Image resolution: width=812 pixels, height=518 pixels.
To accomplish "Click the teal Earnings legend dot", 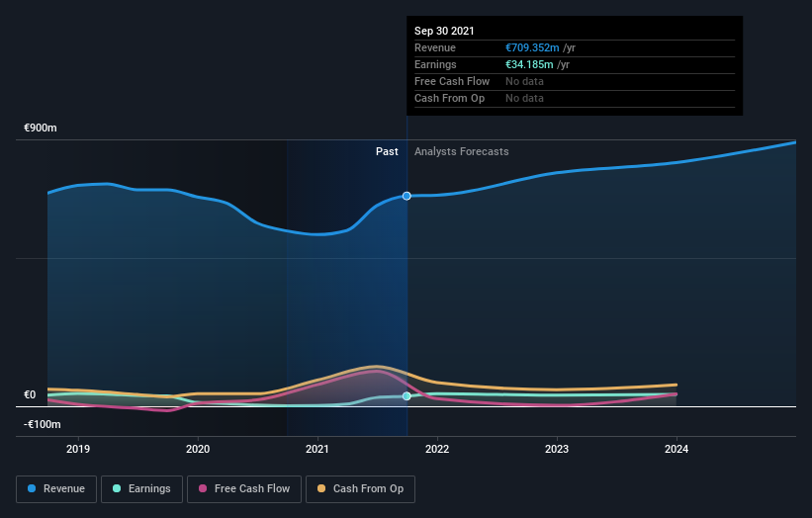I will tap(117, 488).
